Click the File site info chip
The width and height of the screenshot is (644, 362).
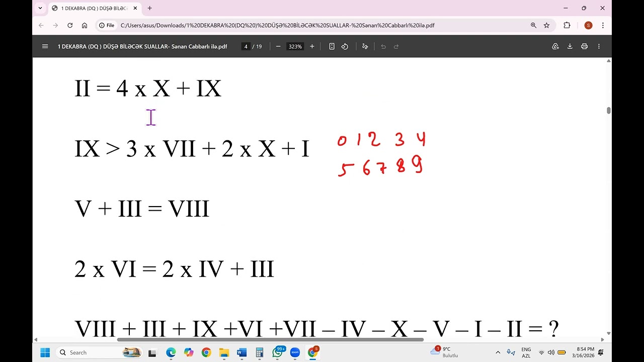107,25
